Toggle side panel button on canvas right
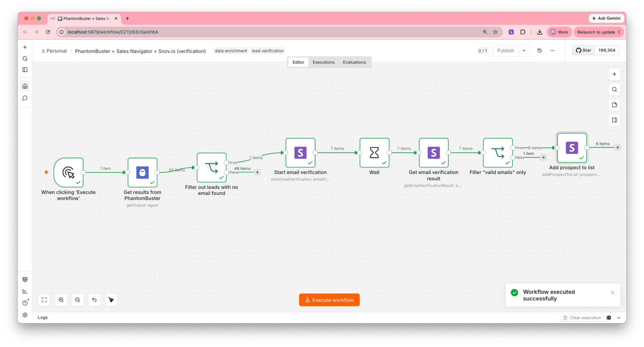This screenshot has height=347, width=644. 614,120
